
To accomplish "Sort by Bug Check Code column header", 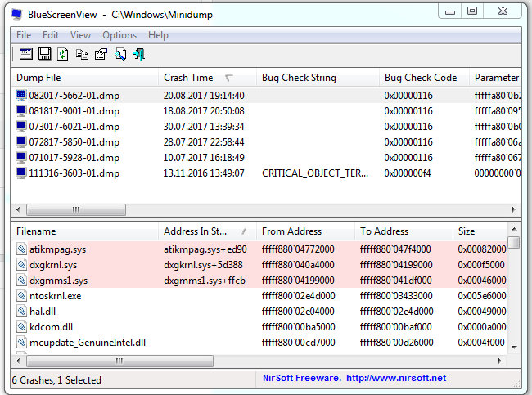I will click(x=424, y=78).
